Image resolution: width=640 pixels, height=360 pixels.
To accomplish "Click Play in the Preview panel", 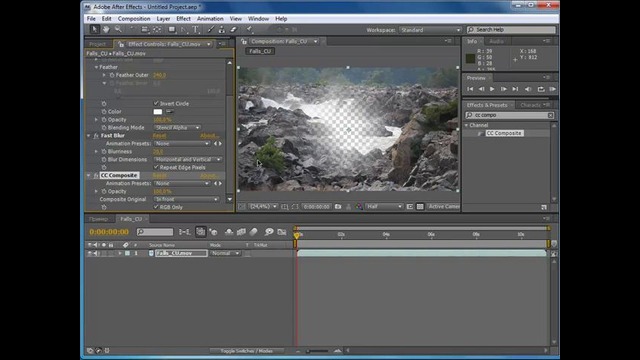I will click(x=492, y=89).
